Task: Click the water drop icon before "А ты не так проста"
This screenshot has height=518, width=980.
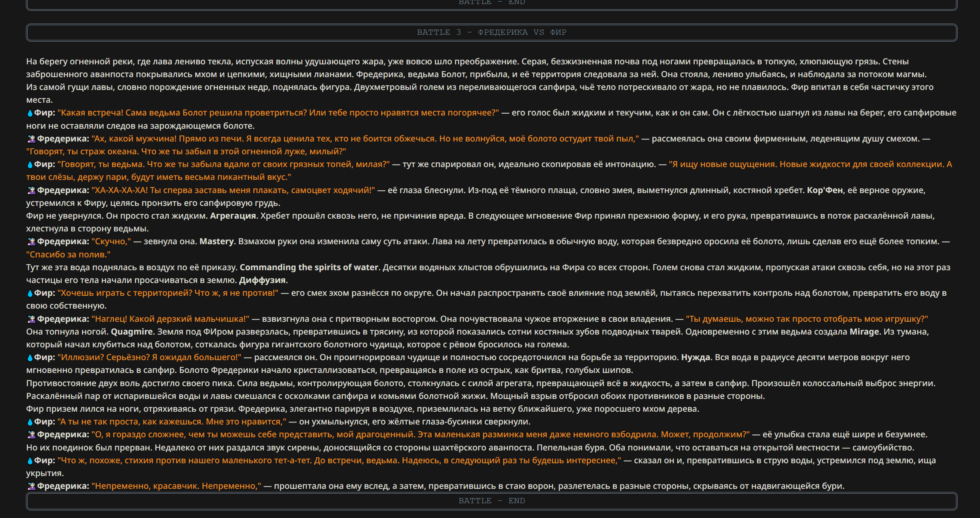Action: tap(30, 422)
